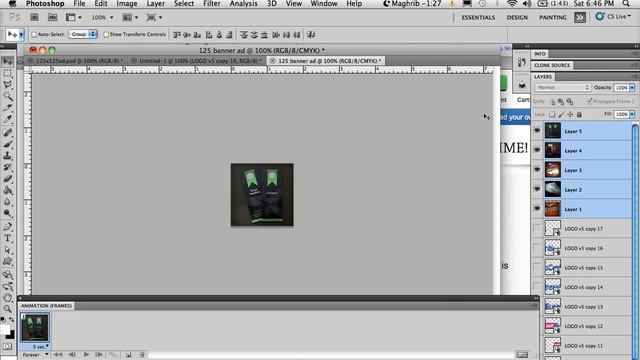Hide Layer 4 with its eye icon
The image size is (640, 360).
click(537, 150)
